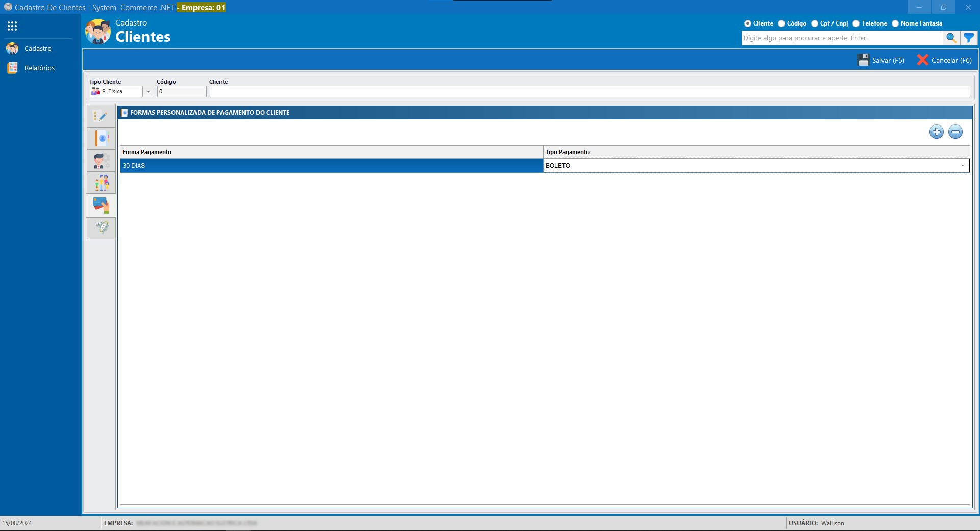Choose the Telefone search radio button
This screenshot has height=531, width=980.
point(856,23)
